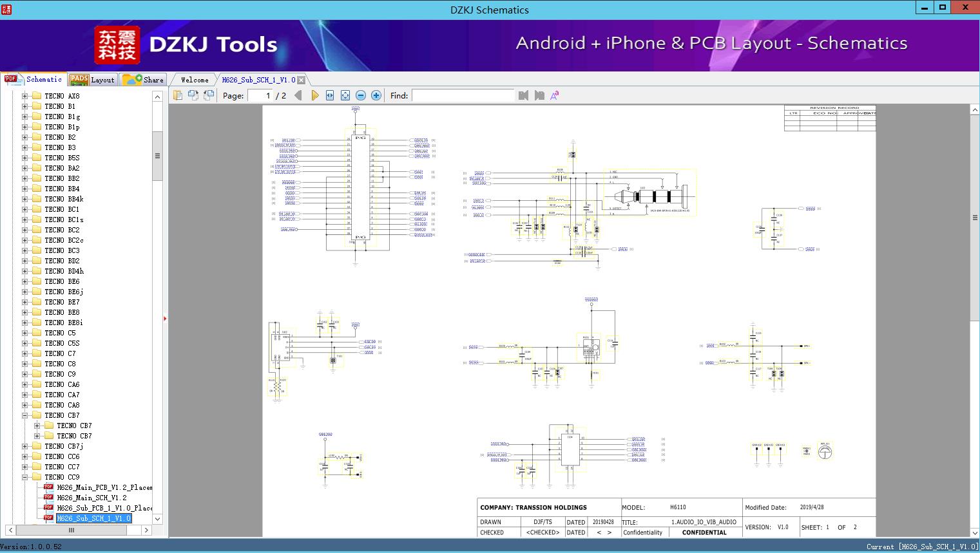Expand the TECNO BE8i tree node

25,323
